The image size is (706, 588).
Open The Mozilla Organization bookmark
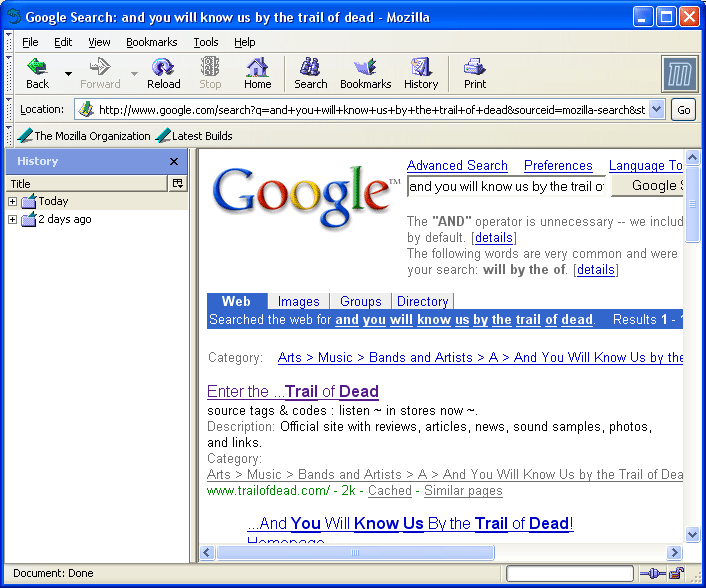[x=85, y=136]
